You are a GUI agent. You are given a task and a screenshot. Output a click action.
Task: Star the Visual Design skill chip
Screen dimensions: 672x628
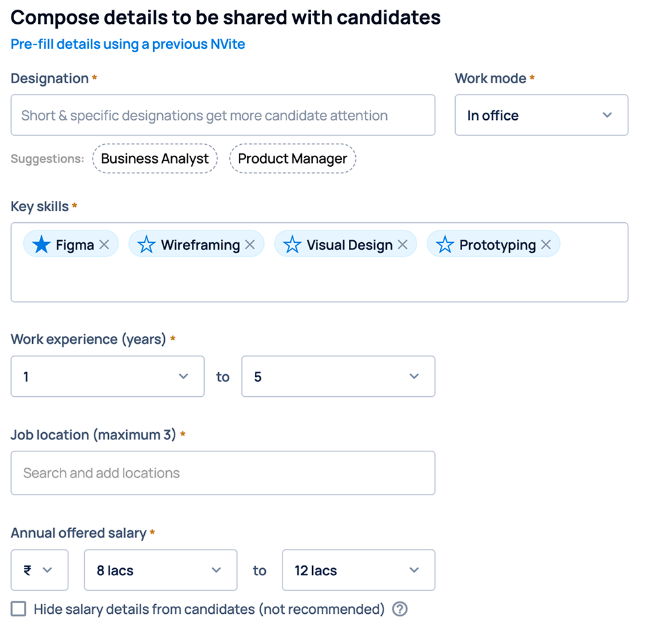click(292, 245)
